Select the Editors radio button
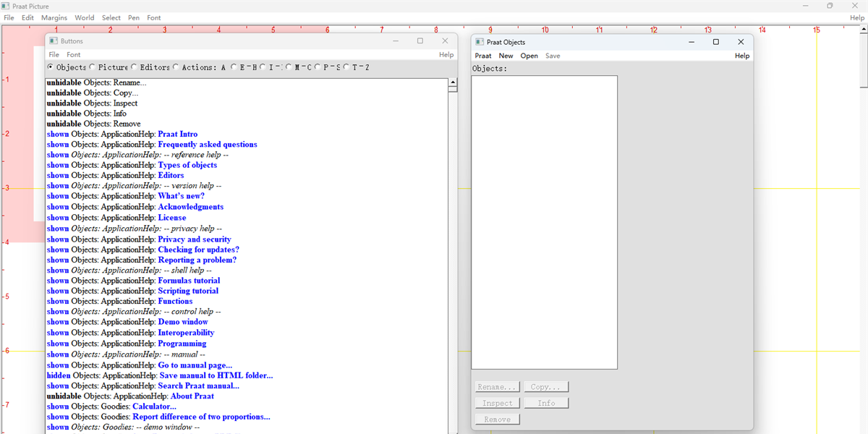 135,67
